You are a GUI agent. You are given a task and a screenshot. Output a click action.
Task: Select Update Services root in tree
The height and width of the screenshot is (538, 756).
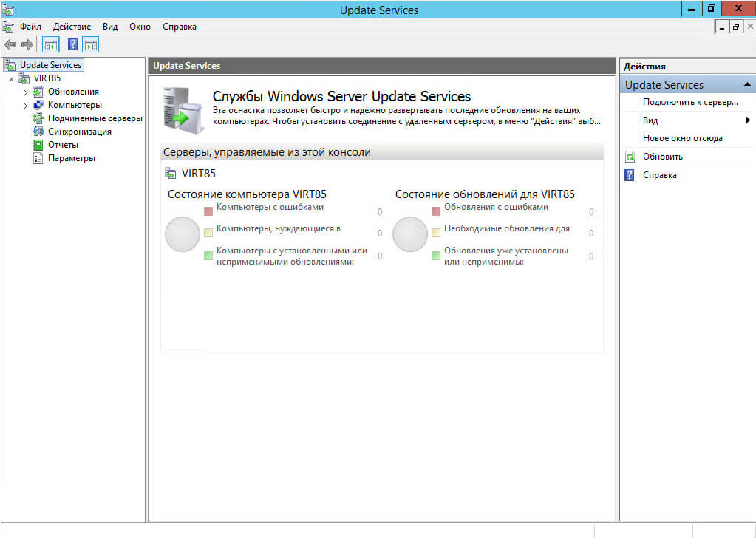pos(51,65)
